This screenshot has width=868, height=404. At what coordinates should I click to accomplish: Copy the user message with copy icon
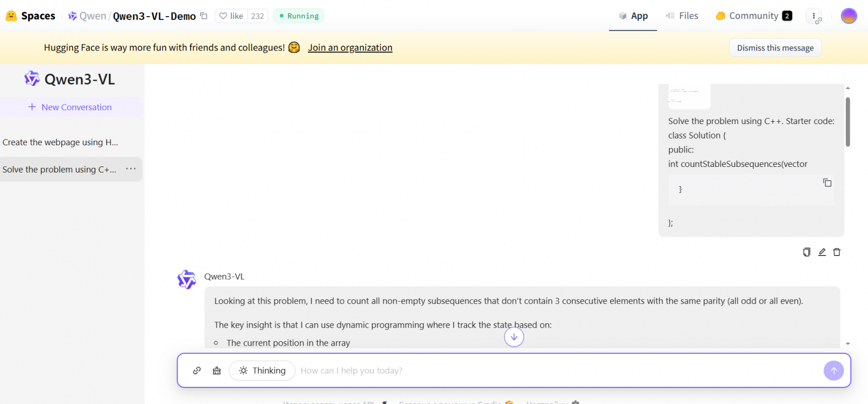pyautogui.click(x=807, y=252)
